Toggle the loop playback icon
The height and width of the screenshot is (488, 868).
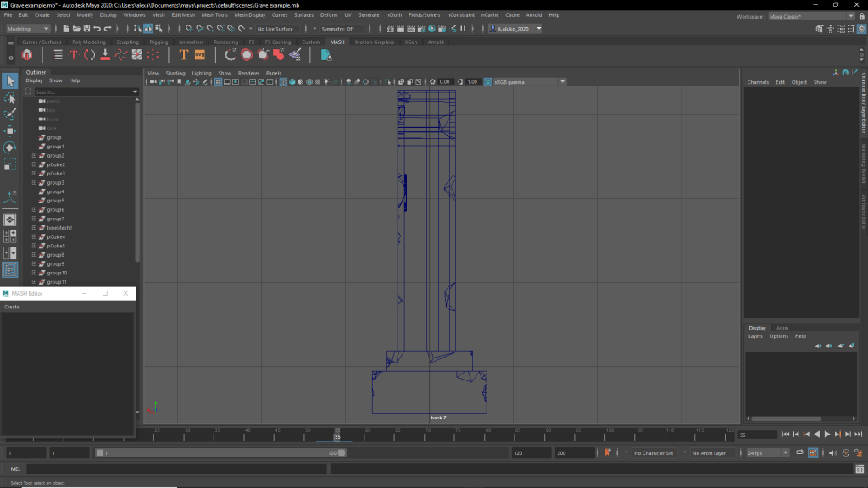coord(798,453)
